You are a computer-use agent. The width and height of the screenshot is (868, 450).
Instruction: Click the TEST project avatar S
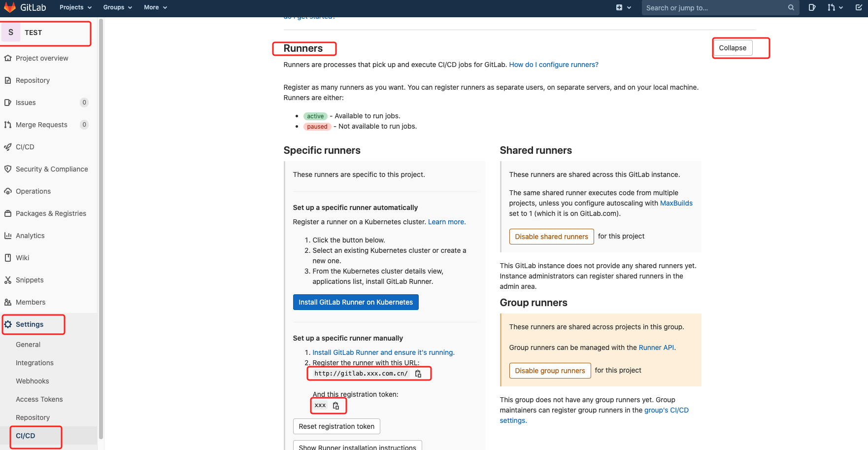(x=11, y=33)
